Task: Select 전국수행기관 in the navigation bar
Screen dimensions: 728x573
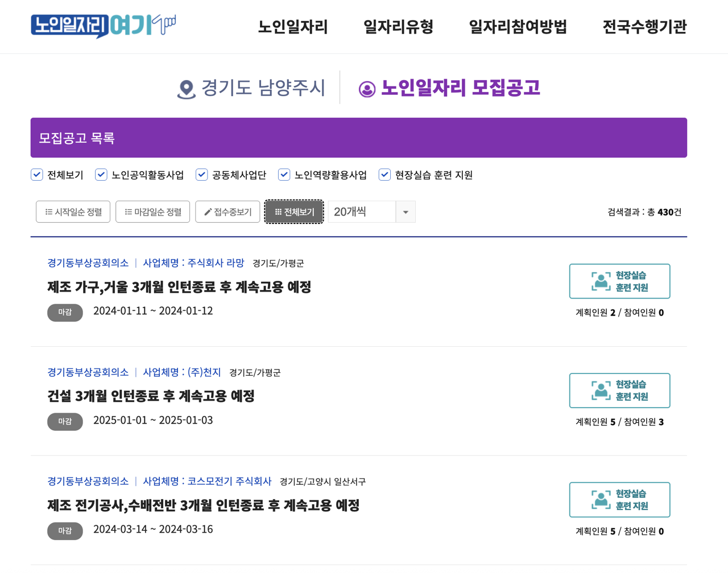Action: [x=644, y=27]
